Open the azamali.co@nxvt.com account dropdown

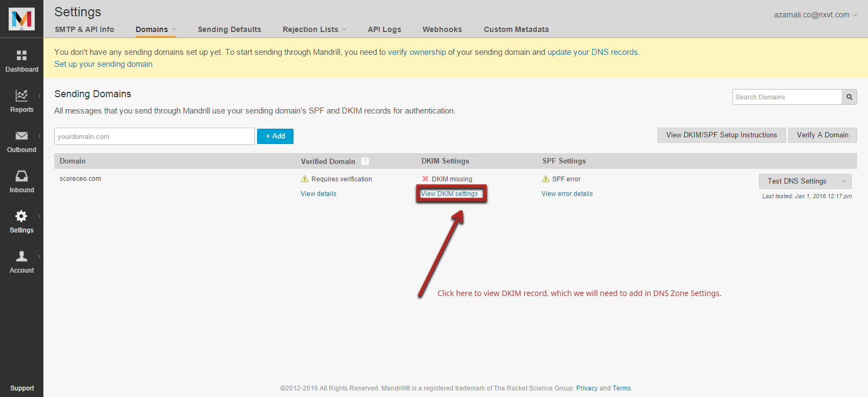click(x=815, y=15)
